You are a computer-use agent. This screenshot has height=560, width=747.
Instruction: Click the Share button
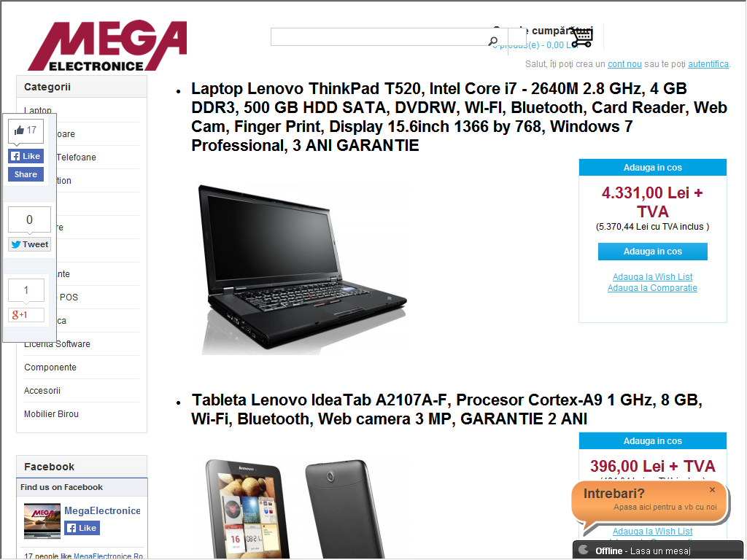click(26, 174)
